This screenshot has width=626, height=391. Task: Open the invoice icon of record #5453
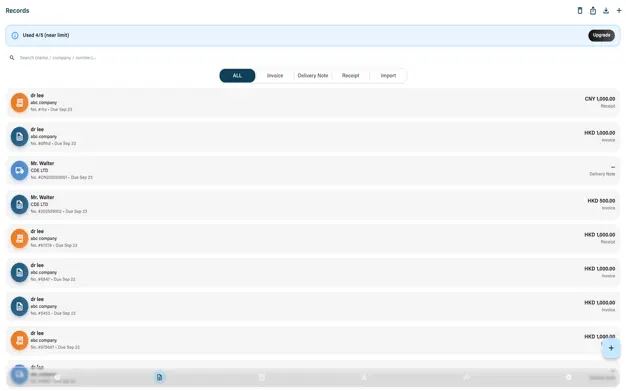click(x=20, y=306)
